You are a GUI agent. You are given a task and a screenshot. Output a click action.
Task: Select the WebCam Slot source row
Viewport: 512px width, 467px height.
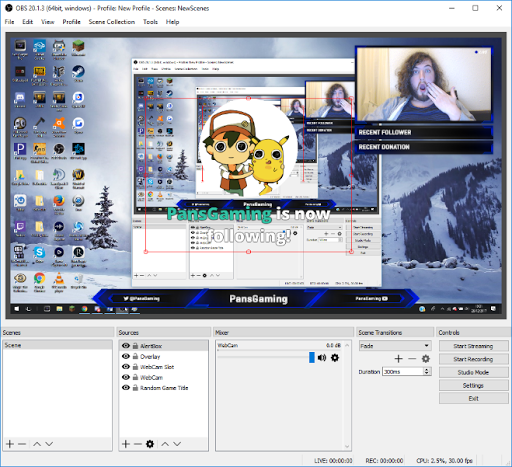[163, 367]
